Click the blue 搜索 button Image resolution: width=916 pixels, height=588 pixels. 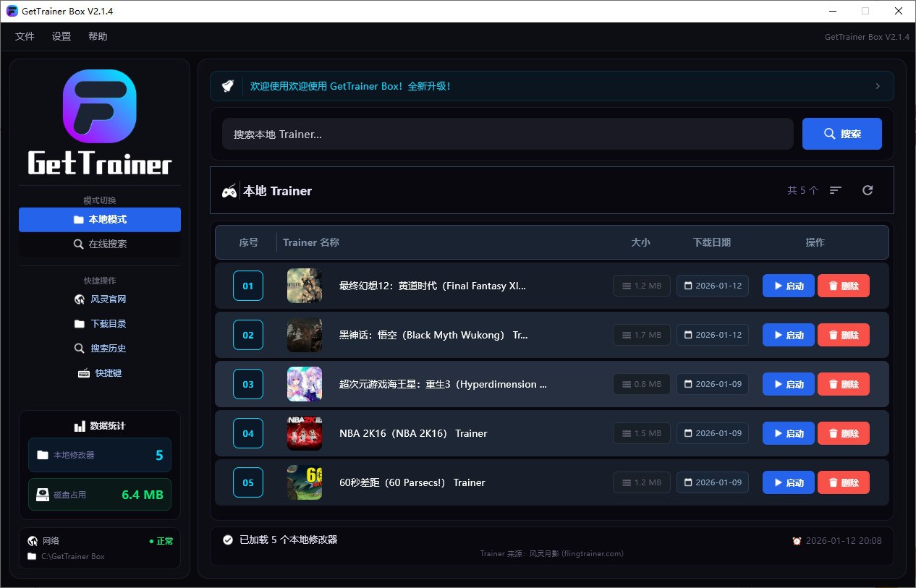click(x=841, y=134)
